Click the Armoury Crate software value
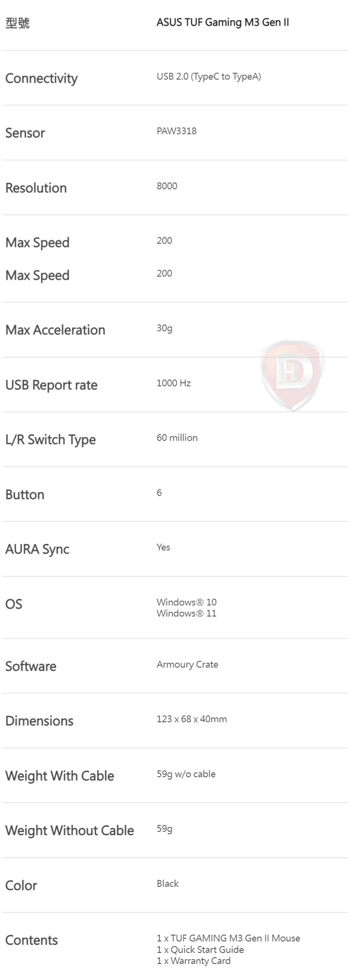348x980 pixels. tap(187, 665)
